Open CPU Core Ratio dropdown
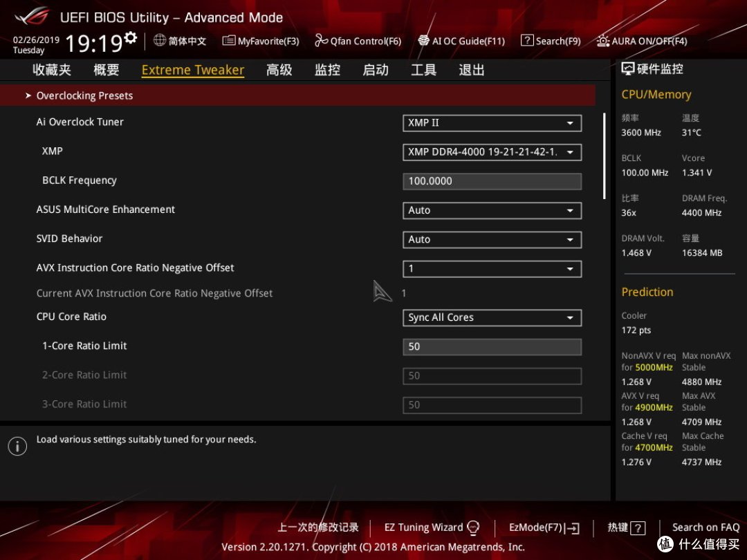 coord(492,317)
